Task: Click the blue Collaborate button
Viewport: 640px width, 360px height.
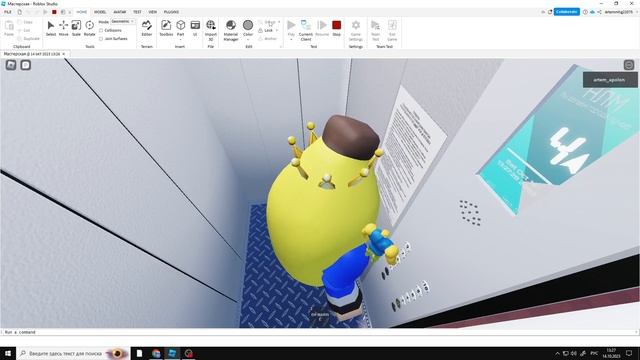Action: coord(567,12)
